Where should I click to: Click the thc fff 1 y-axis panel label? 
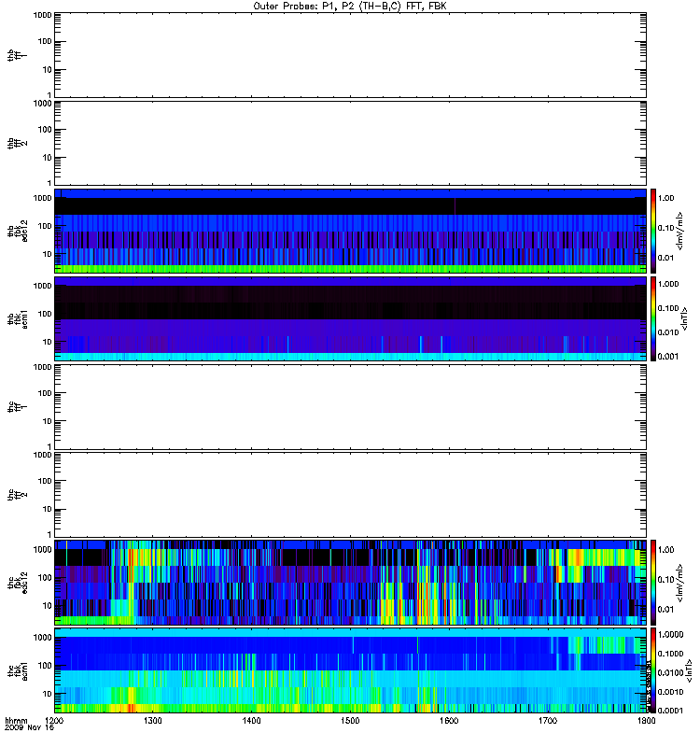coord(17,407)
